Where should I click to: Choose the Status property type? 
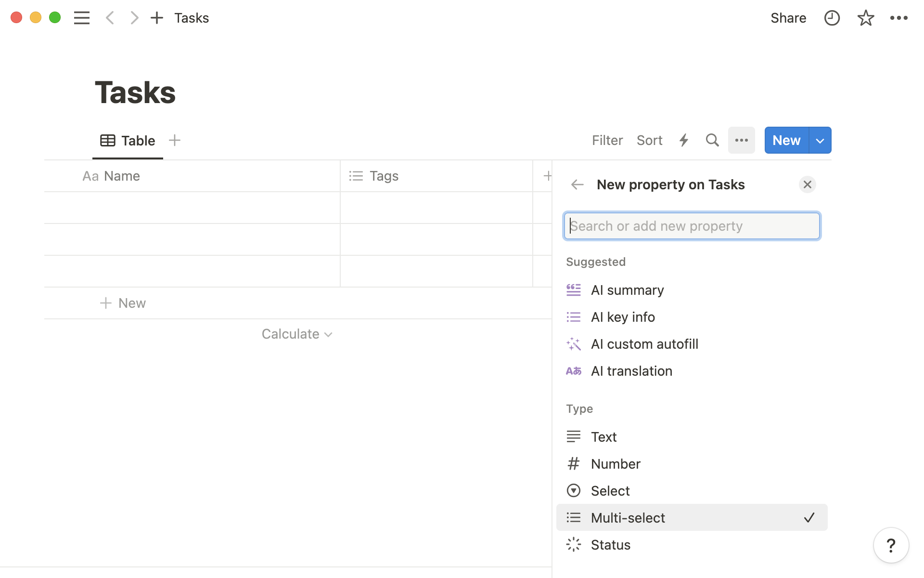coord(610,545)
